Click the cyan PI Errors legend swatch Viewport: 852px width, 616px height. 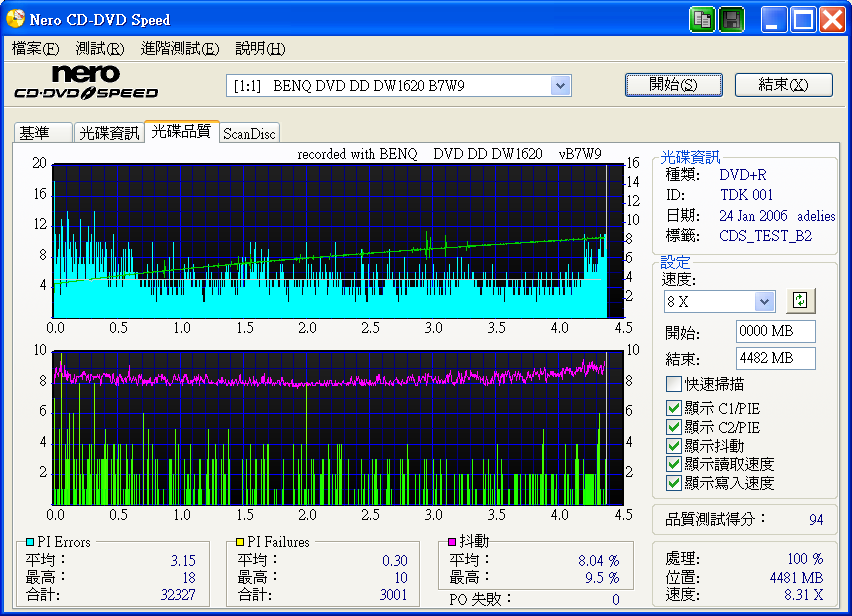click(30, 542)
